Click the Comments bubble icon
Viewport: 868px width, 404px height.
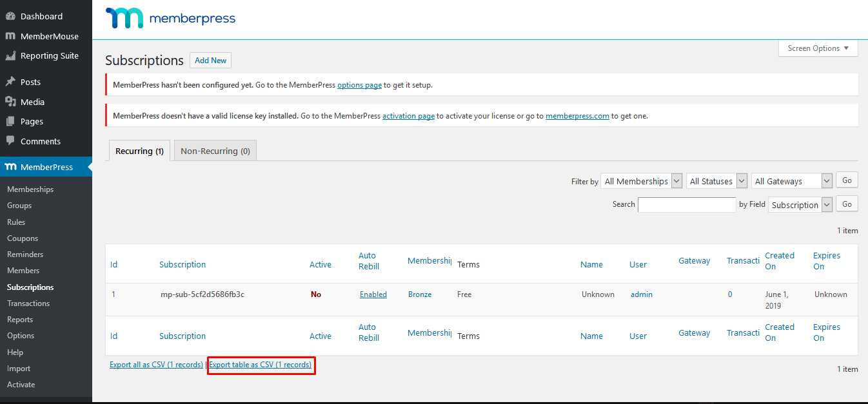(x=10, y=141)
